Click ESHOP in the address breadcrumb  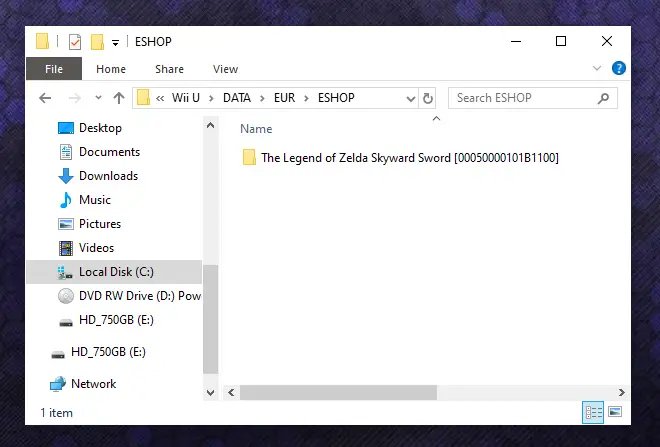click(336, 98)
